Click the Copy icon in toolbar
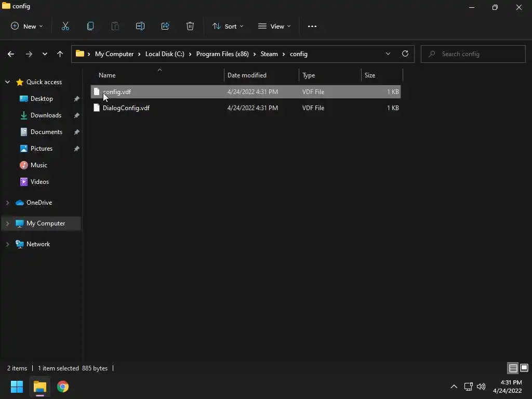 pos(90,26)
